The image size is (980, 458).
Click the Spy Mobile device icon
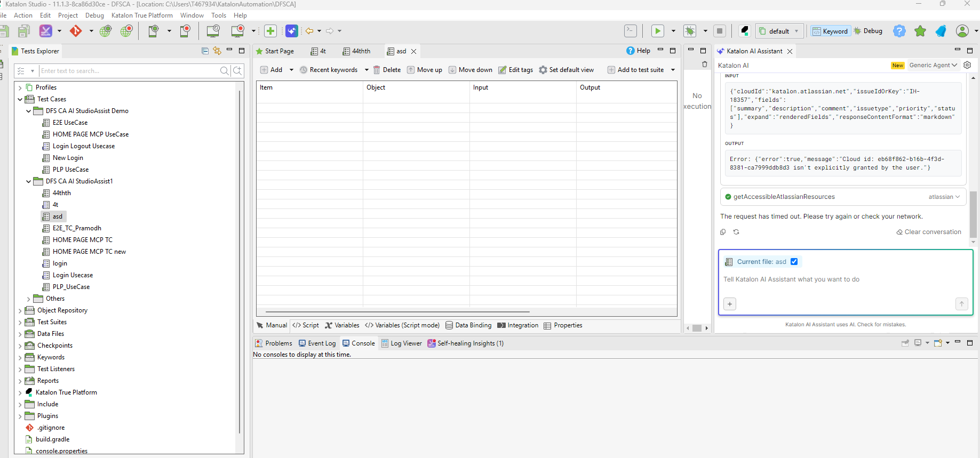tap(154, 31)
